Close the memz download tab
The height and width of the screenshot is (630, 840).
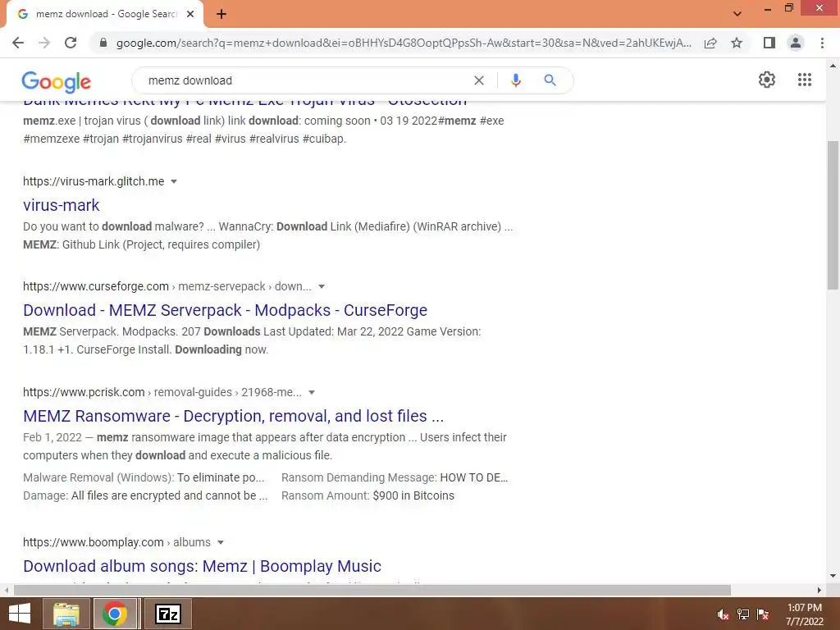coord(190,14)
